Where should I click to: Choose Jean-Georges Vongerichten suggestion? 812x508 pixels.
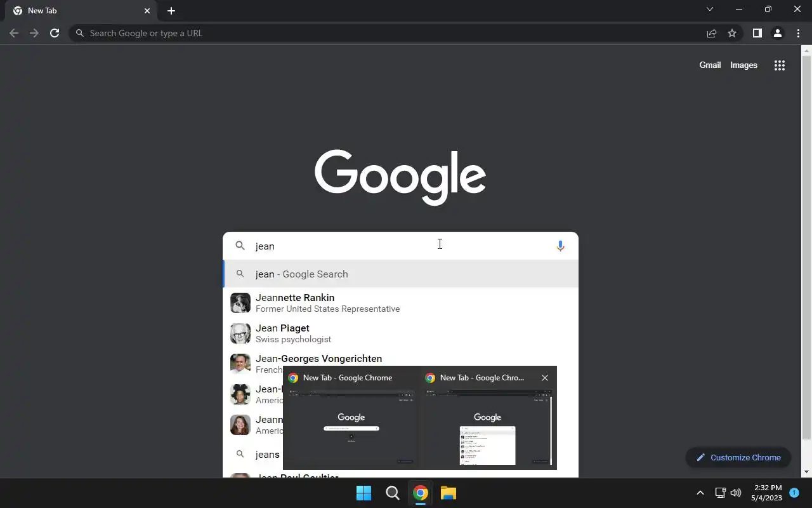[x=400, y=358]
